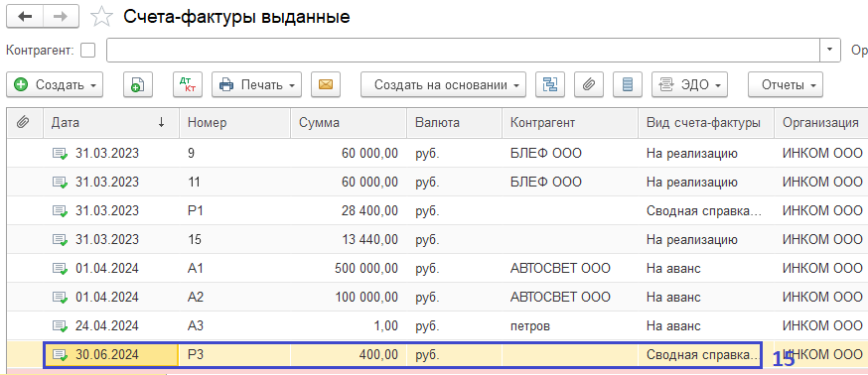
Task: Open the ЭДО dropdown menu
Action: click(689, 84)
